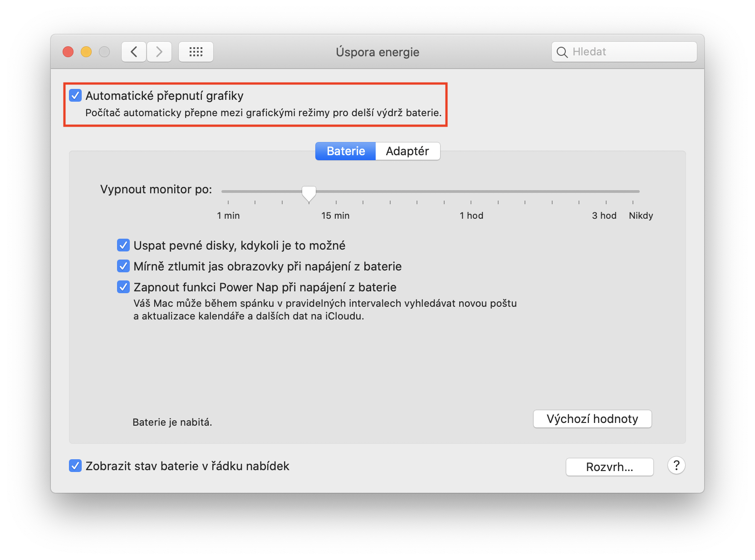Open help with the question mark button

click(x=676, y=466)
